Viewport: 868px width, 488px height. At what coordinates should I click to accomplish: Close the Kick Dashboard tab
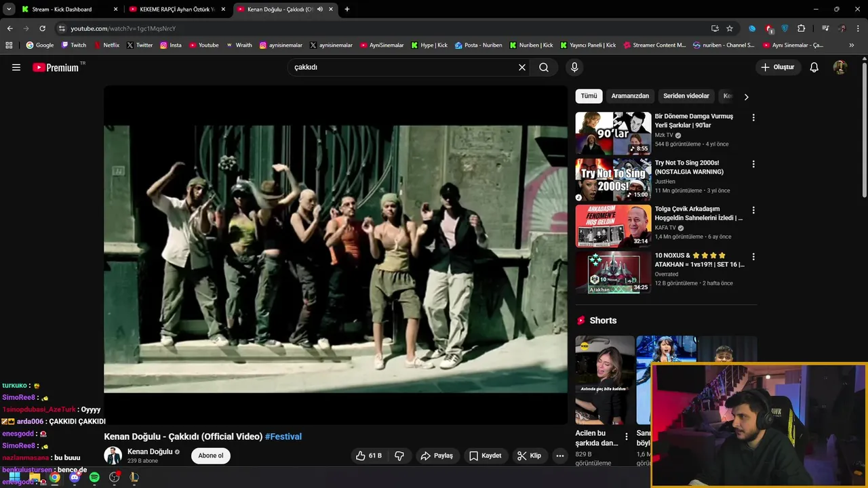(115, 9)
